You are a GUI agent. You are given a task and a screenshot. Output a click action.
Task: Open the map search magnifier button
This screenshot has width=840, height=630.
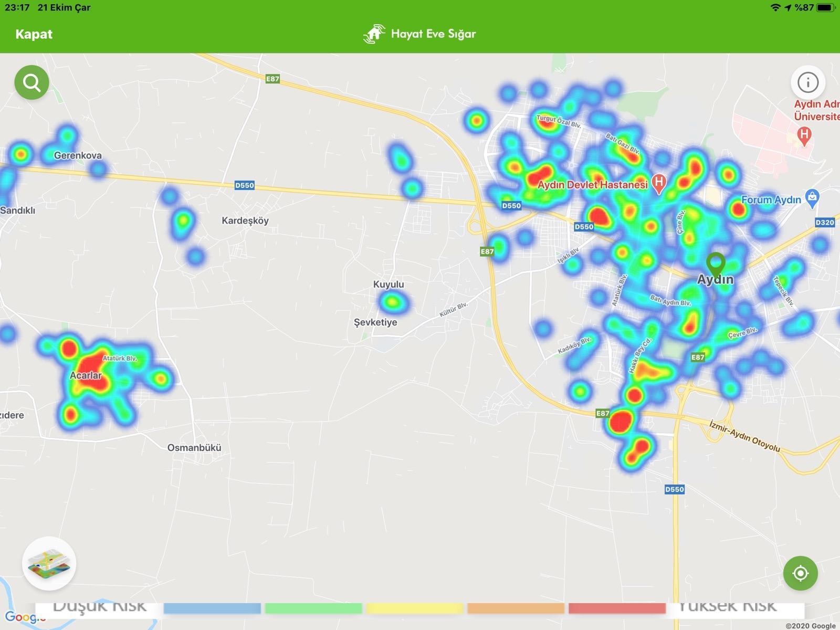(x=31, y=82)
